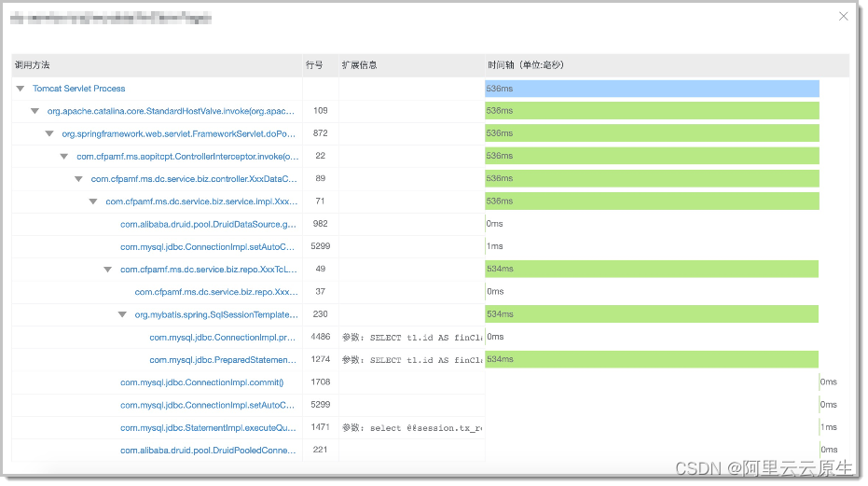868x486 pixels.
Task: Open first ConnectionImpl.setAutoC... method link
Action: [x=208, y=247]
